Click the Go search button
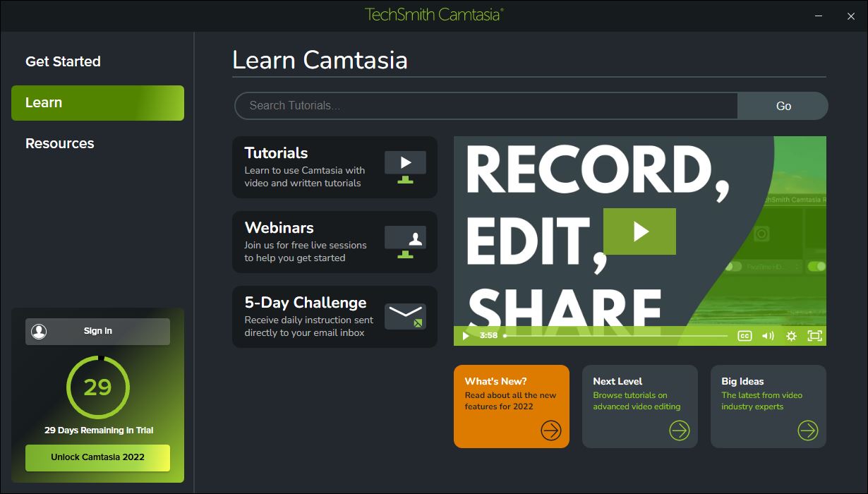868x494 pixels. pyautogui.click(x=783, y=106)
